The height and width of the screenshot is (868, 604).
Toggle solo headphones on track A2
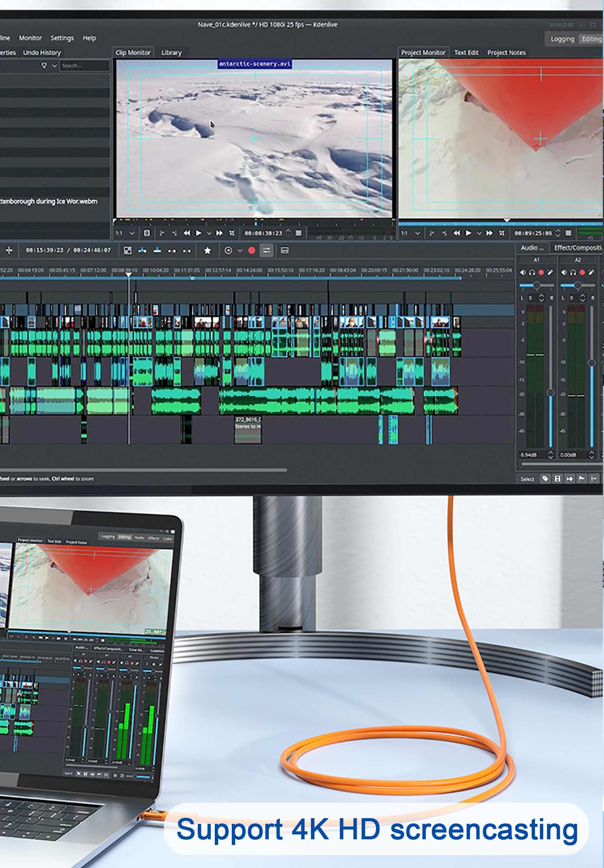[573, 272]
